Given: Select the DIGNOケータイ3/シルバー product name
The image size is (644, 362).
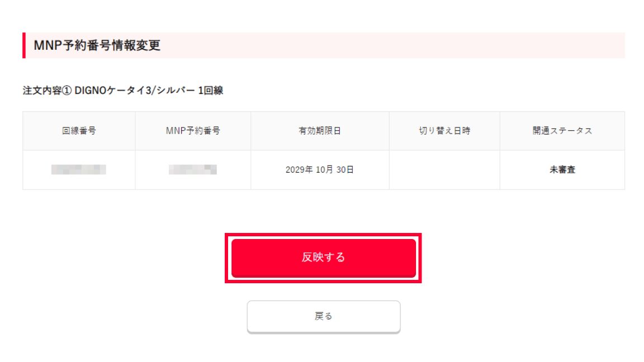Looking at the screenshot, I should click(x=135, y=90).
